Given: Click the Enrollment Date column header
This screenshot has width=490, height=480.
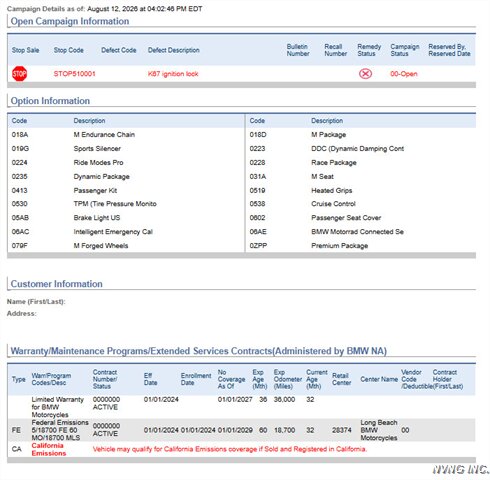Looking at the screenshot, I should pos(196,379).
